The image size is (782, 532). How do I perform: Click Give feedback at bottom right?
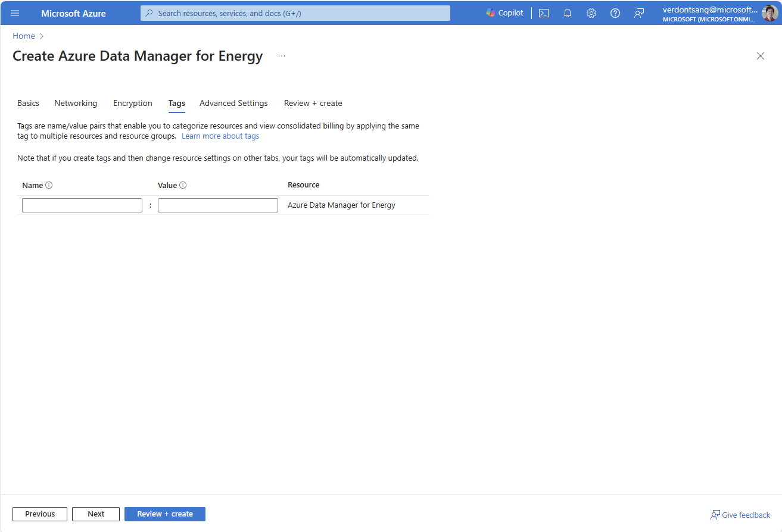[740, 514]
